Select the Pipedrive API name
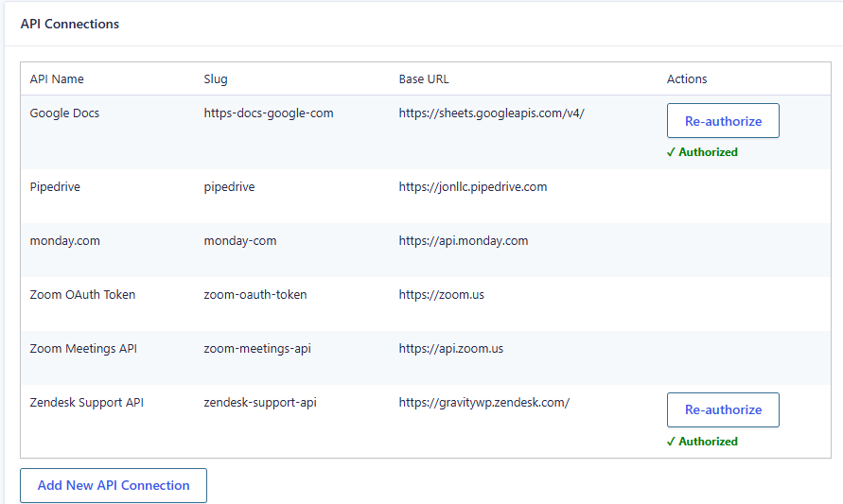This screenshot has height=504, width=843. [55, 187]
